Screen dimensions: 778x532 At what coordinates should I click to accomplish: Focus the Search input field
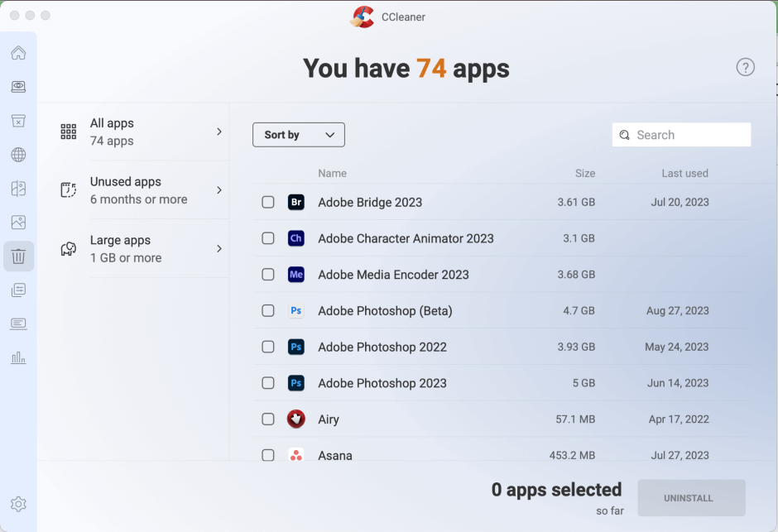click(681, 135)
